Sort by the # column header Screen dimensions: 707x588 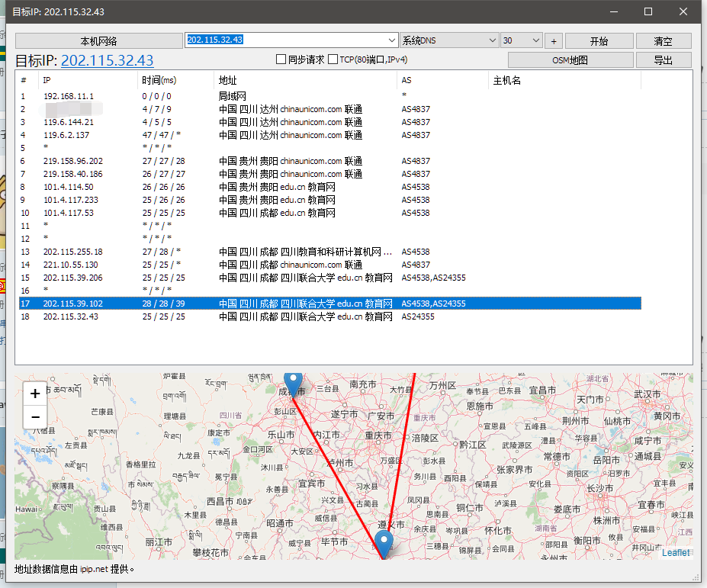tap(28, 80)
